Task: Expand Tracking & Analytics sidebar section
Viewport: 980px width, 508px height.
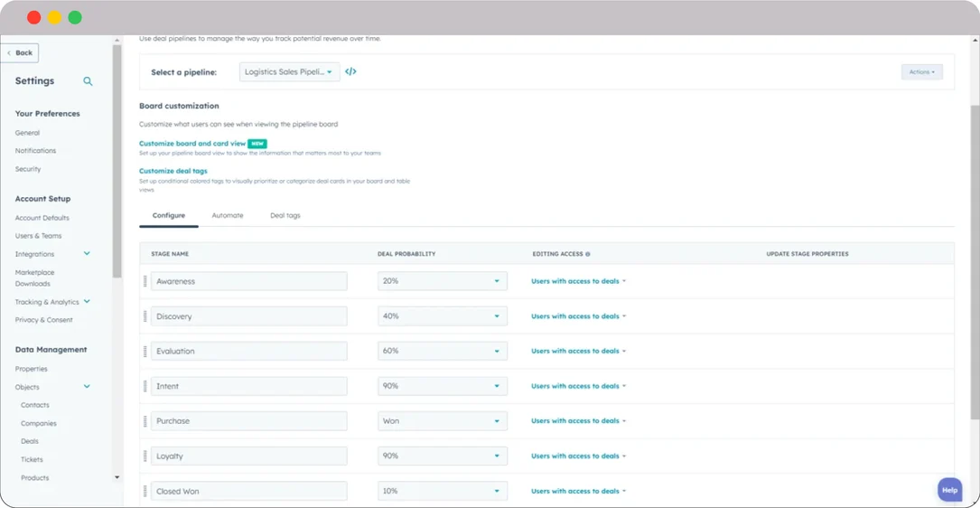Action: pos(87,302)
